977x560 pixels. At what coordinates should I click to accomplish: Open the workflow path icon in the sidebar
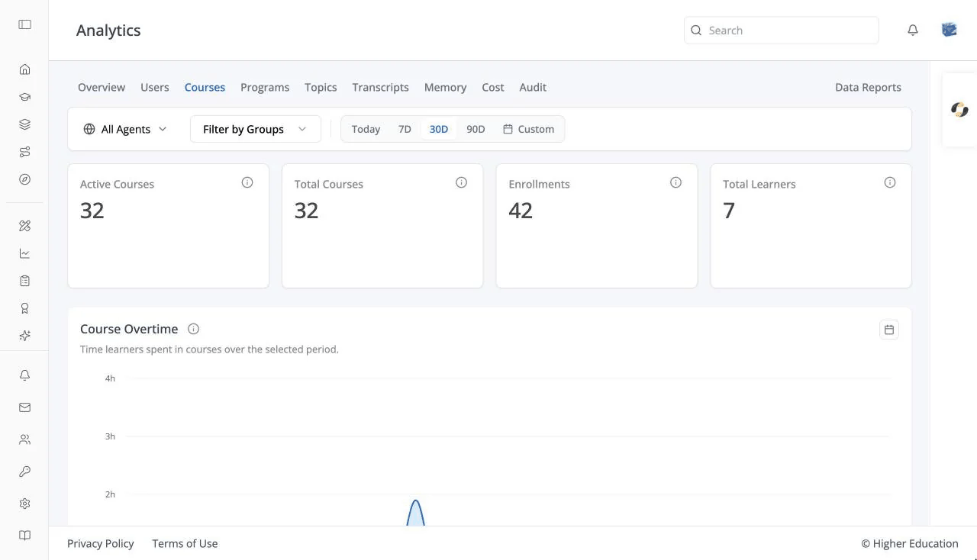click(x=24, y=152)
